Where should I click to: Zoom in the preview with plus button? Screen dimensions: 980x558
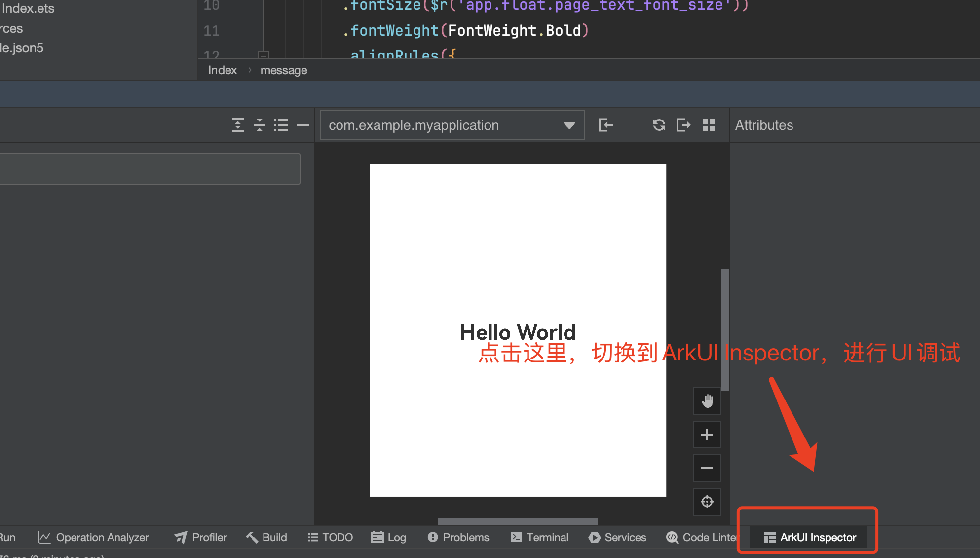(x=707, y=435)
